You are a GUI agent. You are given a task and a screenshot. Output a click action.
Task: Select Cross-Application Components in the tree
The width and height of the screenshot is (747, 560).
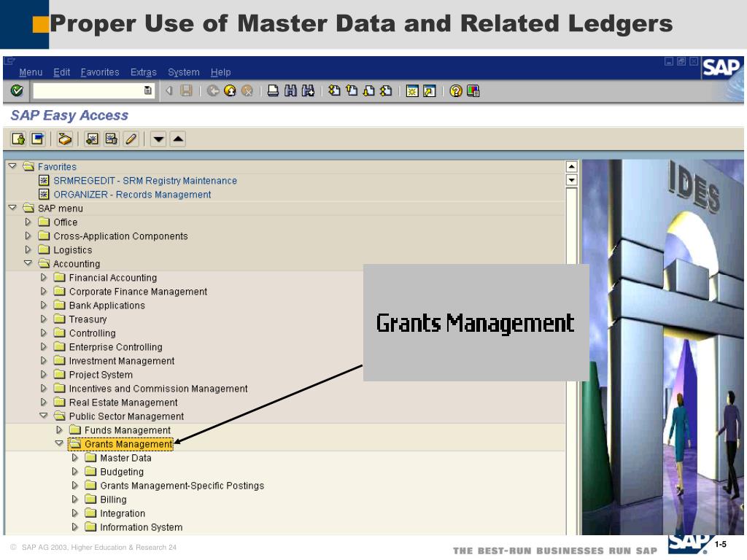tap(120, 236)
